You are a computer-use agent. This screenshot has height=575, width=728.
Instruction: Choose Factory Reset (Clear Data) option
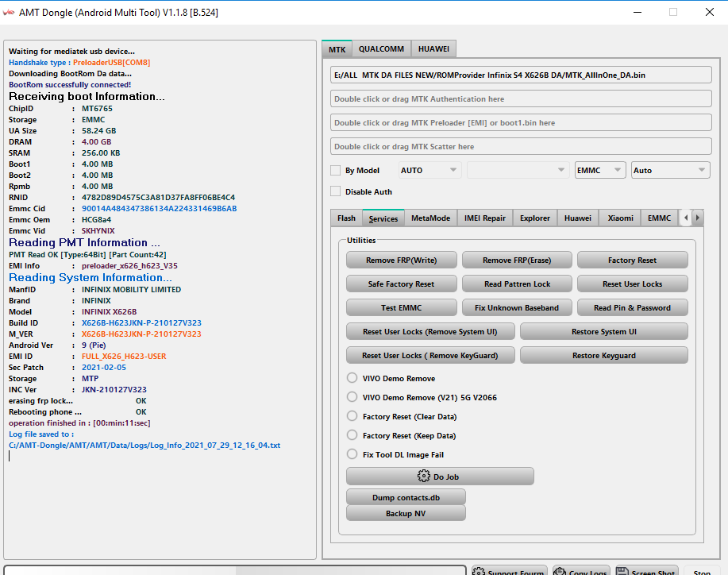click(352, 416)
